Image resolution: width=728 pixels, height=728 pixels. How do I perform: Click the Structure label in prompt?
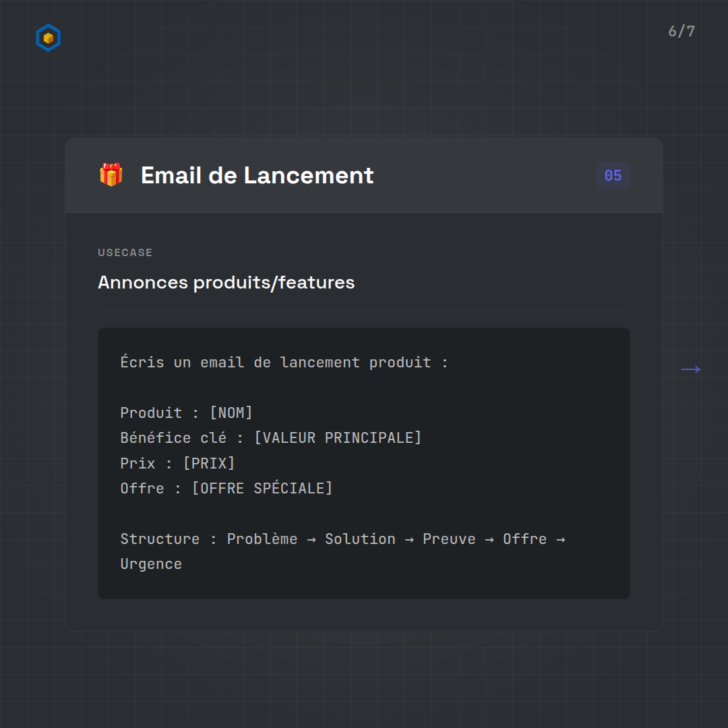160,539
